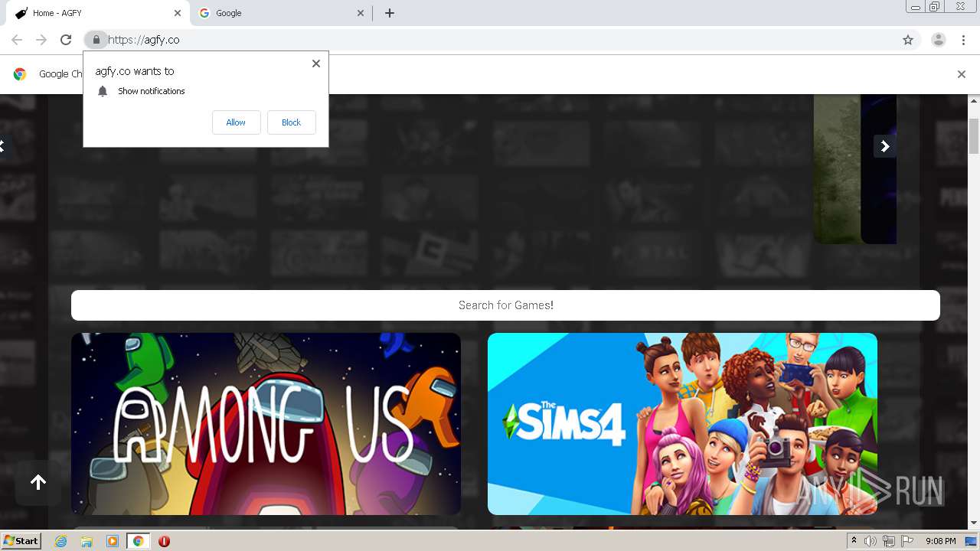
Task: Click the 9:08 PM taskbar clock
Action: pyautogui.click(x=940, y=541)
